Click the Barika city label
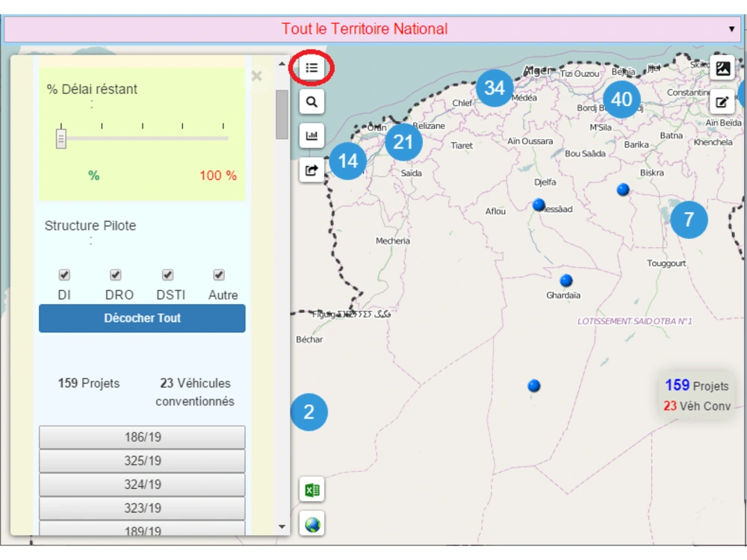This screenshot has width=747, height=560. [x=636, y=144]
